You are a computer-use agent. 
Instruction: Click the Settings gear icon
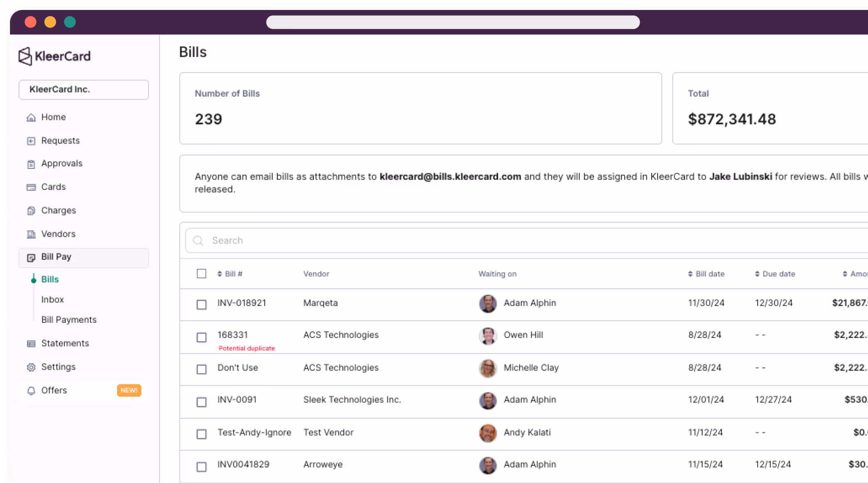click(x=31, y=367)
